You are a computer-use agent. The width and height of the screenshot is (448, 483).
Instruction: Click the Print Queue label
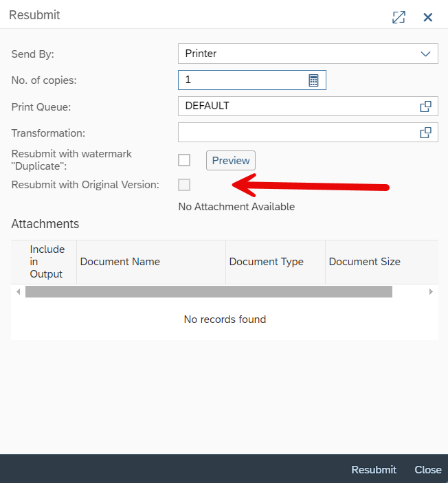pyautogui.click(x=41, y=107)
